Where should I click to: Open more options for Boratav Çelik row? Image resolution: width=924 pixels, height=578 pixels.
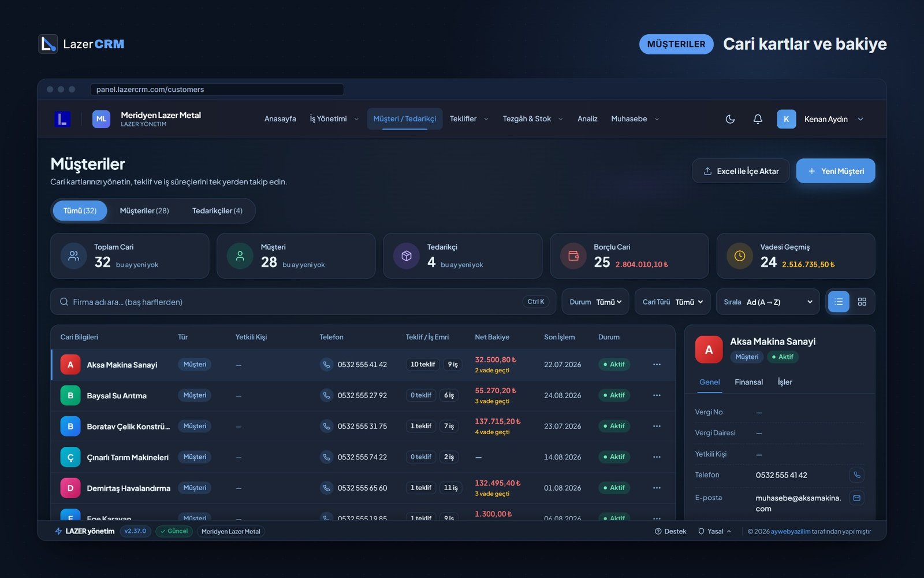pos(657,426)
